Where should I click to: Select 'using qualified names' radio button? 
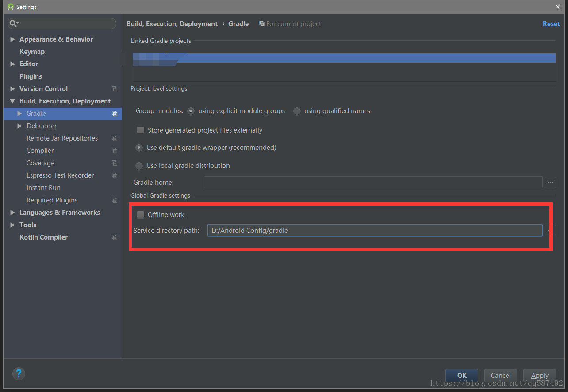click(x=297, y=111)
